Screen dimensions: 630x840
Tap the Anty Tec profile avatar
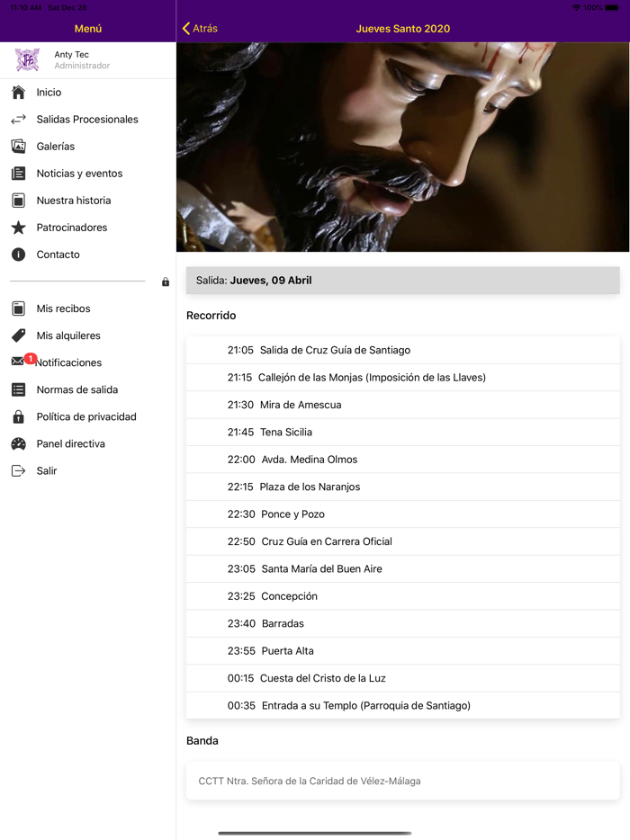[27, 59]
